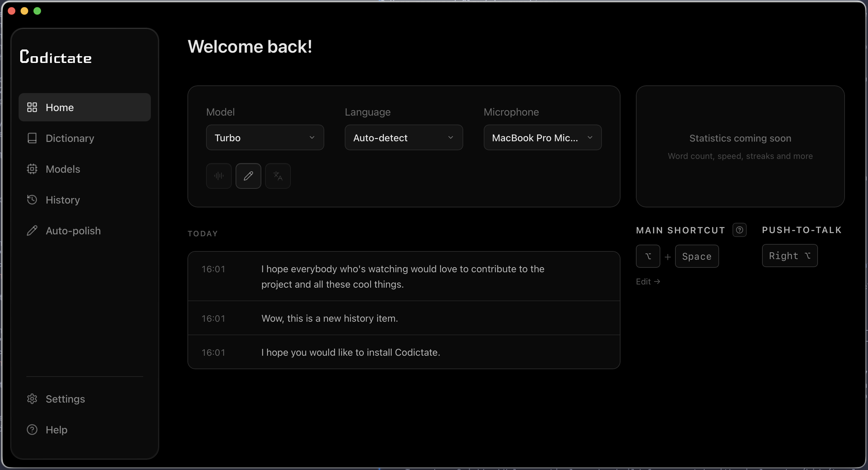Click the Option key shortcut box
The width and height of the screenshot is (868, 470).
pyautogui.click(x=648, y=257)
